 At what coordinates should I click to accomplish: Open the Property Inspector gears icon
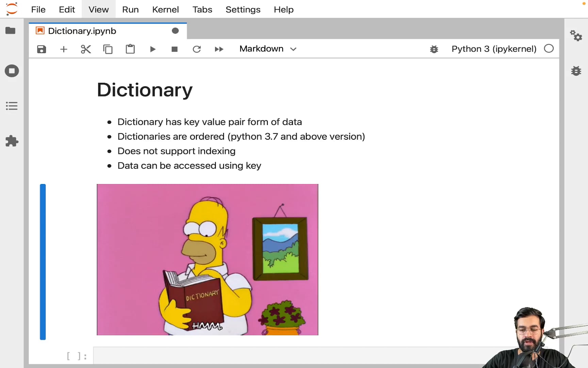[x=576, y=35]
